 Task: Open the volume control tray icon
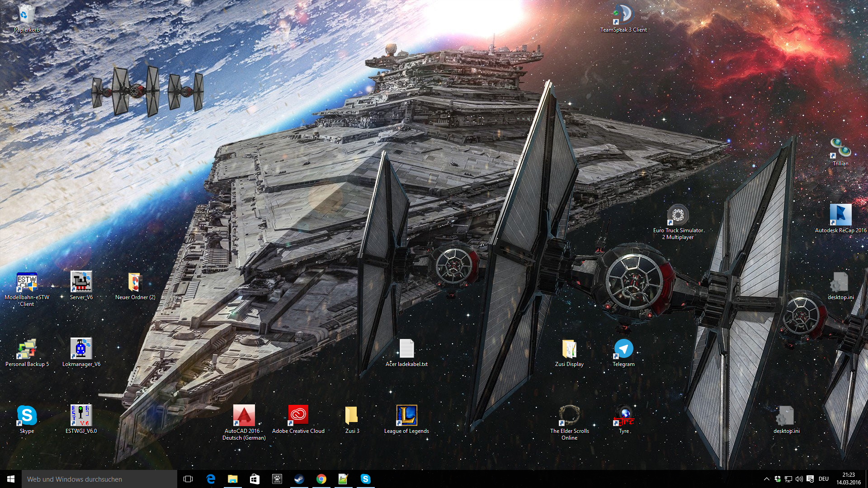point(799,479)
